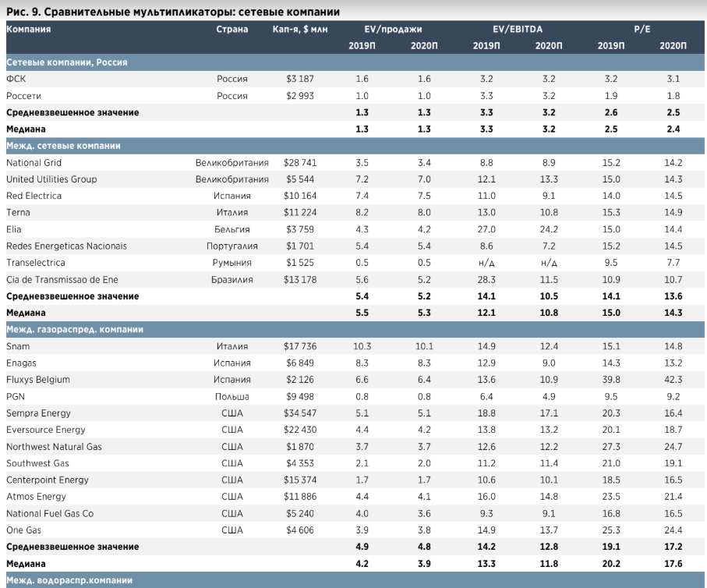Image resolution: width=707 pixels, height=588 pixels.
Task: Select the company 'Transelectrica'
Action: (36, 263)
